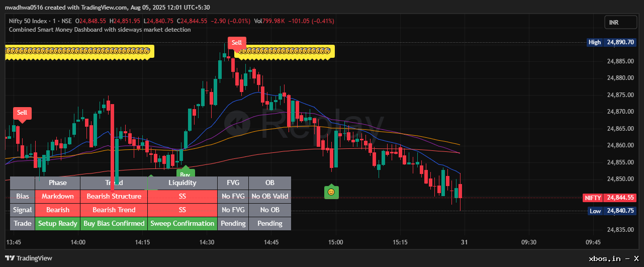Select the Bearish Structure trend cell

114,196
